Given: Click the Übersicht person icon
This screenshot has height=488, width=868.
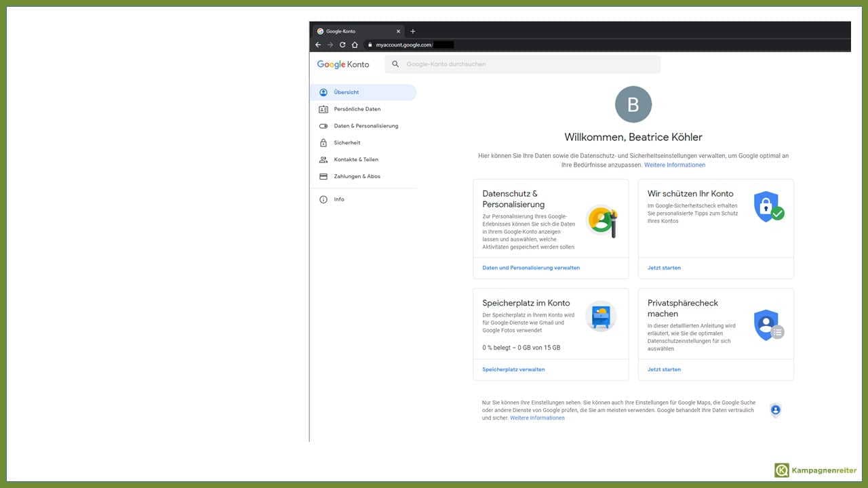Looking at the screenshot, I should [x=323, y=92].
